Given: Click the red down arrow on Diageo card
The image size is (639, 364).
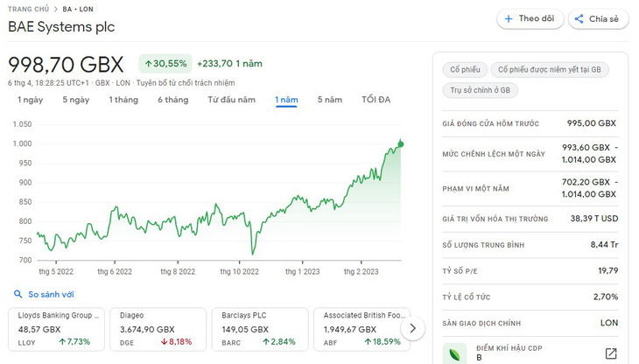Looking at the screenshot, I should [164, 341].
